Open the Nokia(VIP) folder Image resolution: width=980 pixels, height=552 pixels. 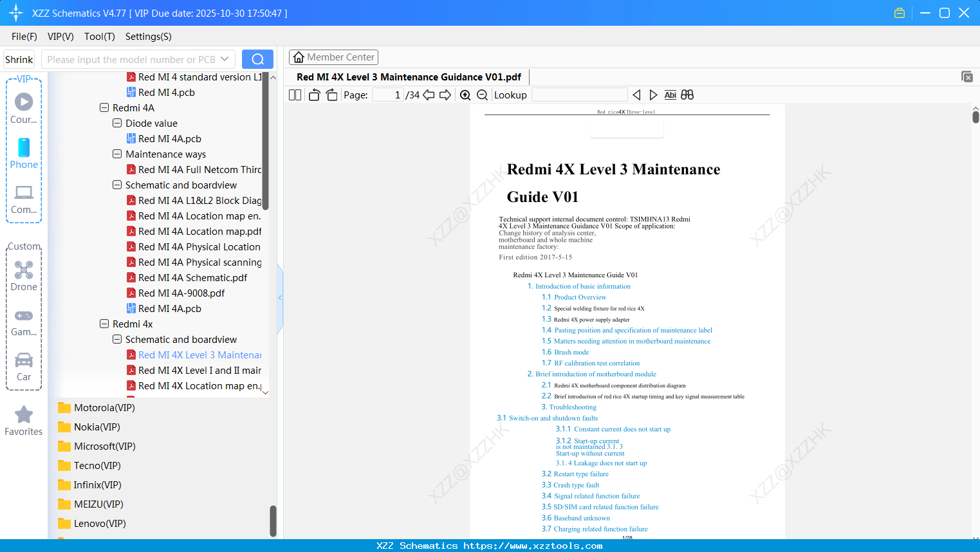(x=89, y=427)
